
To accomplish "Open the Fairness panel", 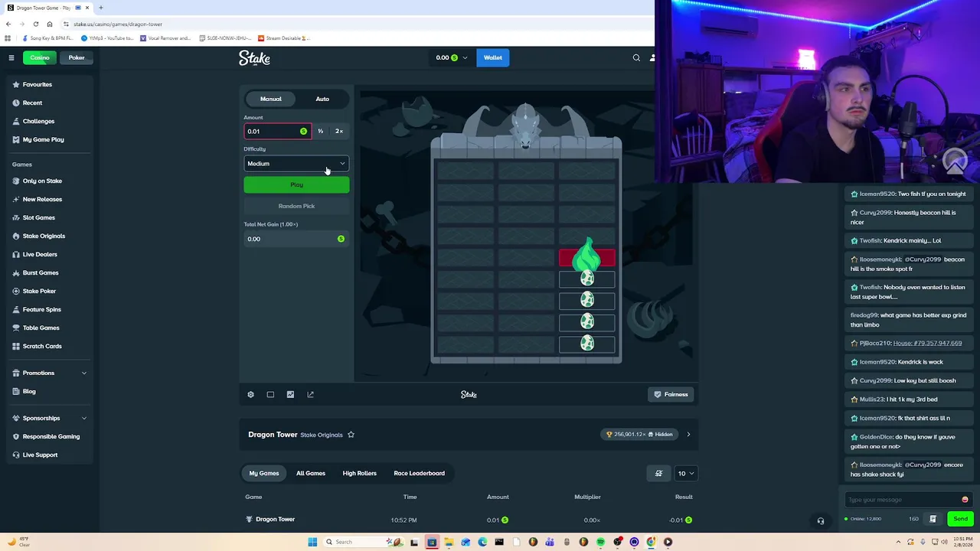I will pos(671,394).
